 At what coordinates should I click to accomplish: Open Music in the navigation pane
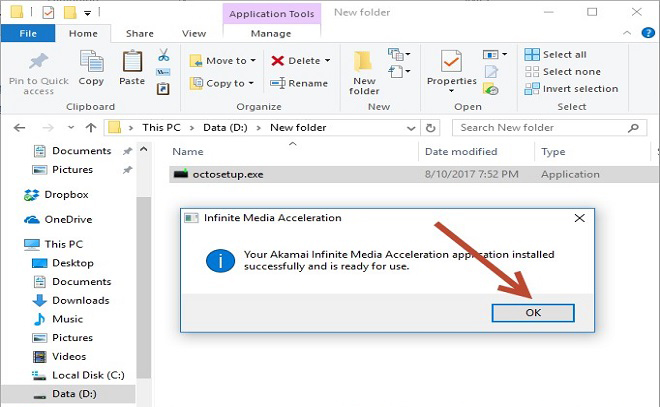(x=67, y=319)
